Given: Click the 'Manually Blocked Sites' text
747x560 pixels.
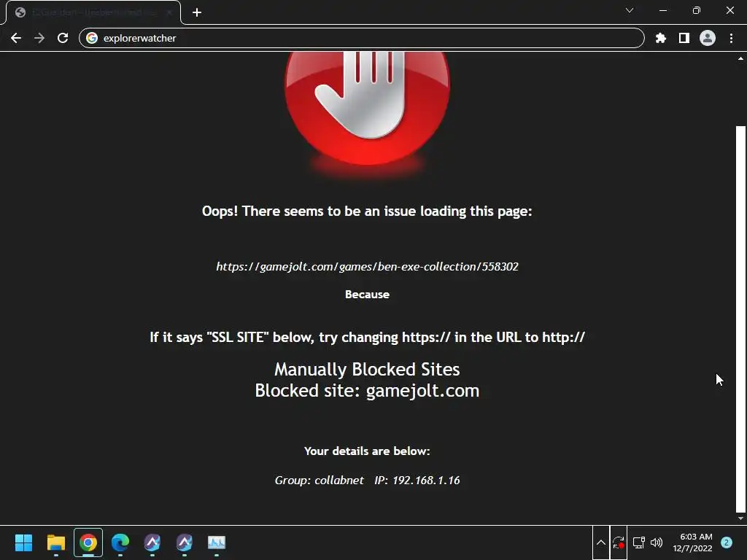Looking at the screenshot, I should coord(368,370).
